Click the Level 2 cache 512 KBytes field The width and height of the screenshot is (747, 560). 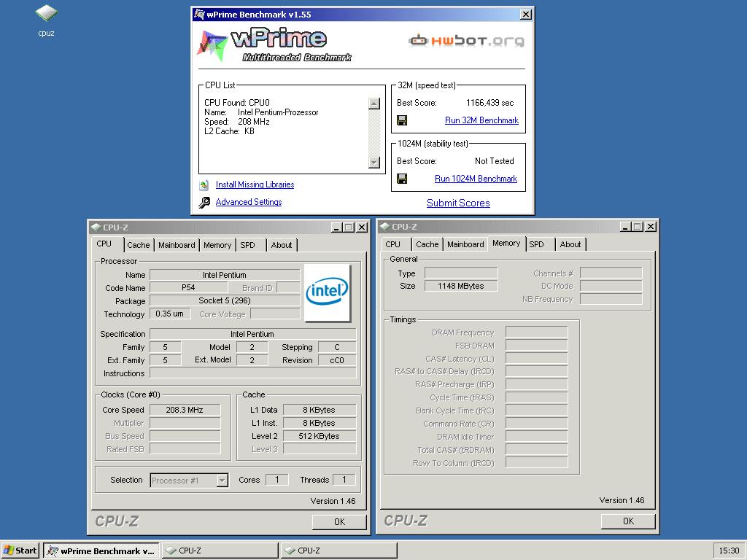[x=320, y=436]
